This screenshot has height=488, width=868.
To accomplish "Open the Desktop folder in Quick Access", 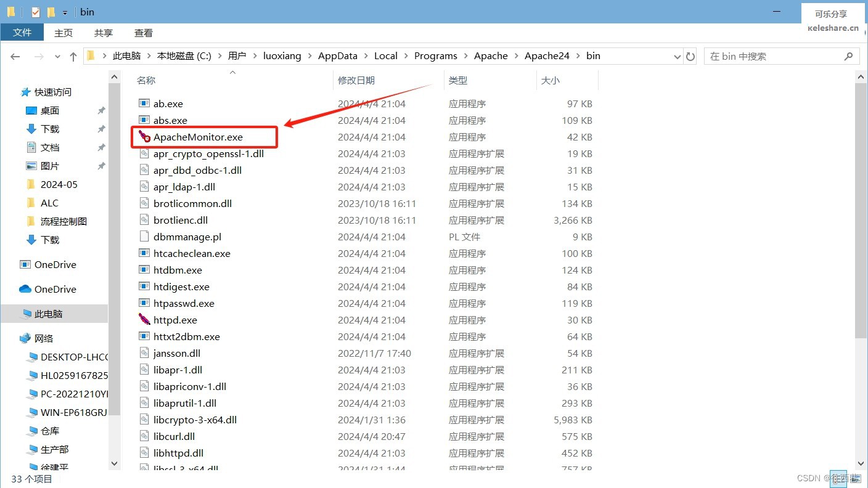I will pos(42,110).
